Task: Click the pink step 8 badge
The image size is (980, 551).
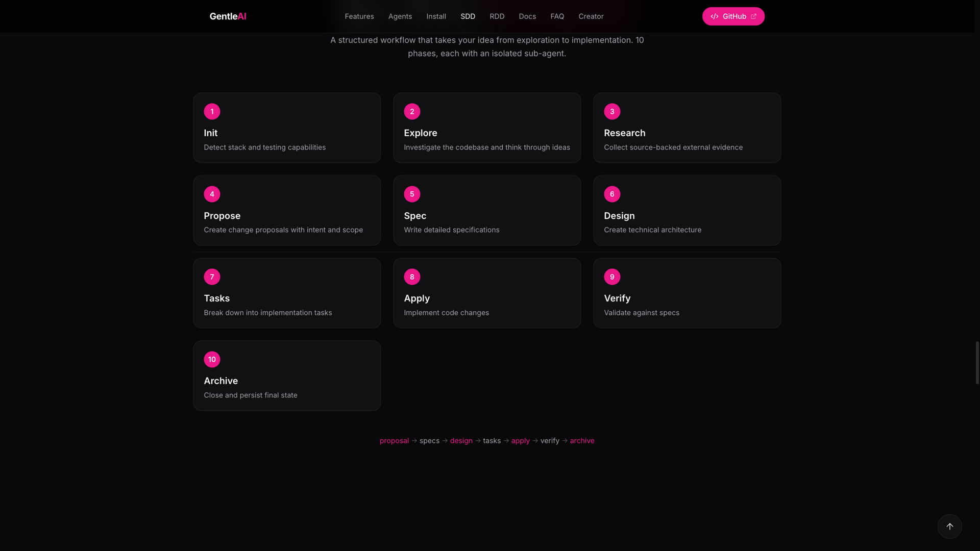Action: 412,277
